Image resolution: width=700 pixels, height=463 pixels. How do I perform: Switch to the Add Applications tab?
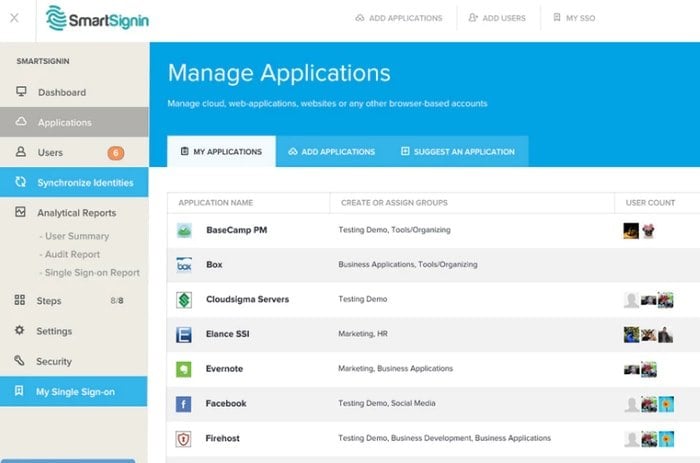[332, 151]
